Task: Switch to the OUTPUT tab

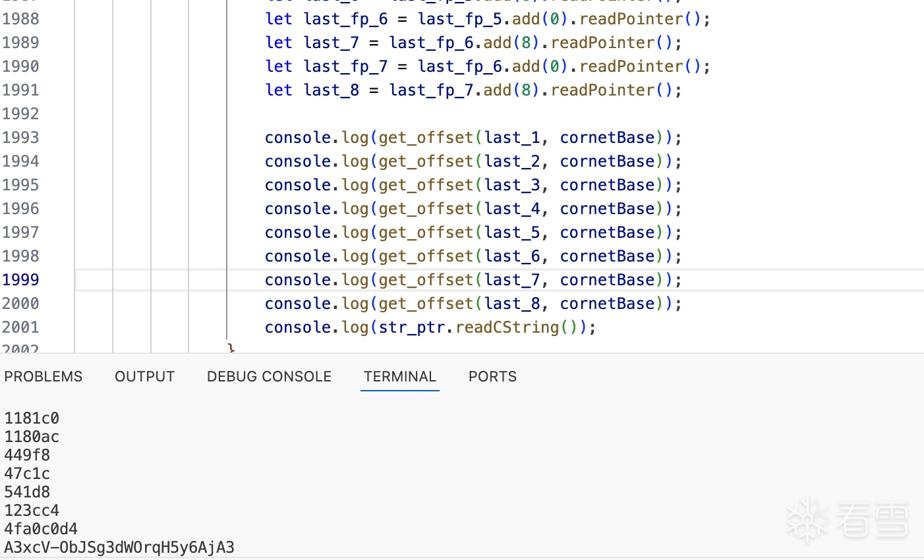Action: 144,376
